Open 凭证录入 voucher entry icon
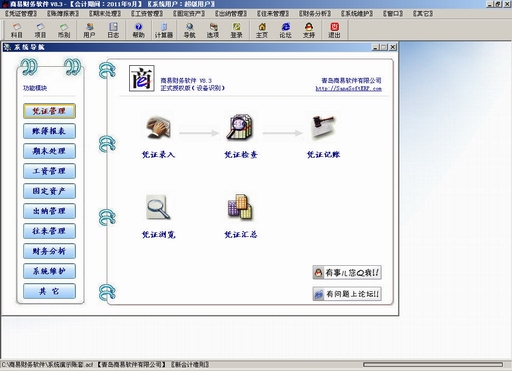Image resolution: width=512 pixels, height=371 pixels. click(x=158, y=127)
